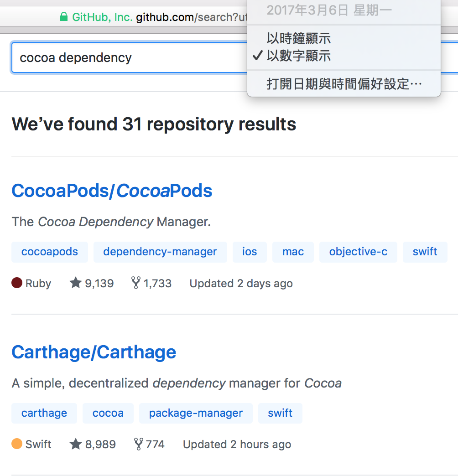Click the dependency-manager topic tag
Screen dimensions: 458x476
pos(160,252)
